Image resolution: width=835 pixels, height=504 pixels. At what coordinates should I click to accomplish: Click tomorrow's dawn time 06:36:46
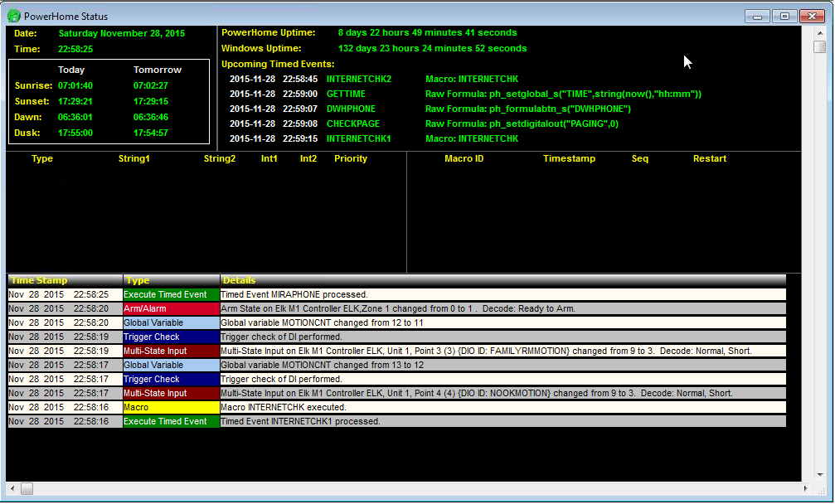click(x=151, y=117)
